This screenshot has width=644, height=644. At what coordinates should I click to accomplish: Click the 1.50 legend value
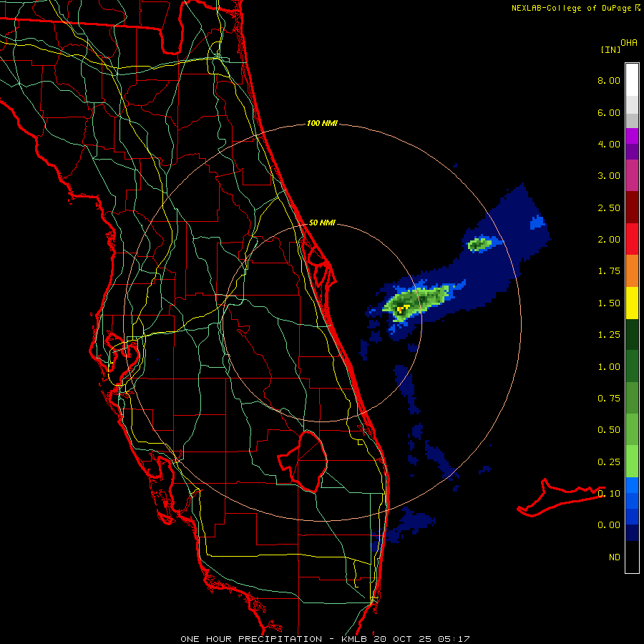609,303
